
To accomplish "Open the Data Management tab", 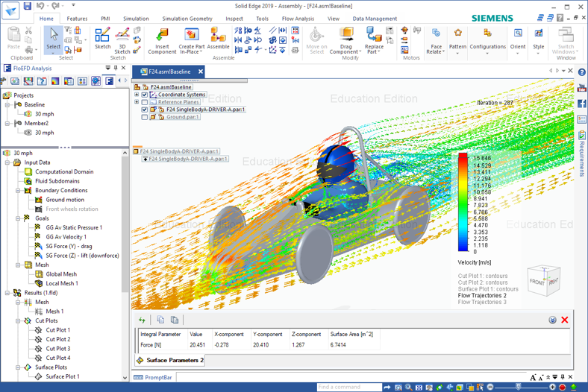I will tap(375, 19).
